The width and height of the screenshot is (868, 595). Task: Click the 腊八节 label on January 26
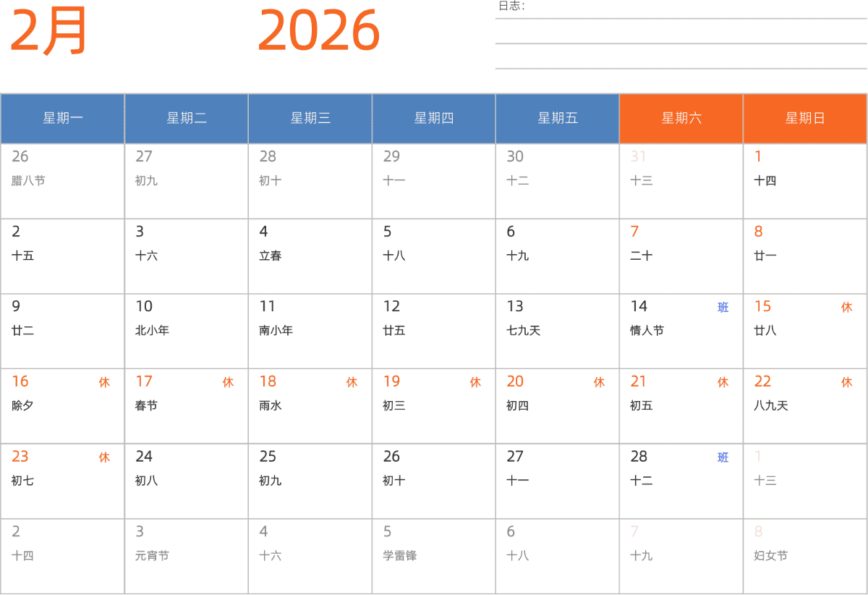(x=28, y=181)
